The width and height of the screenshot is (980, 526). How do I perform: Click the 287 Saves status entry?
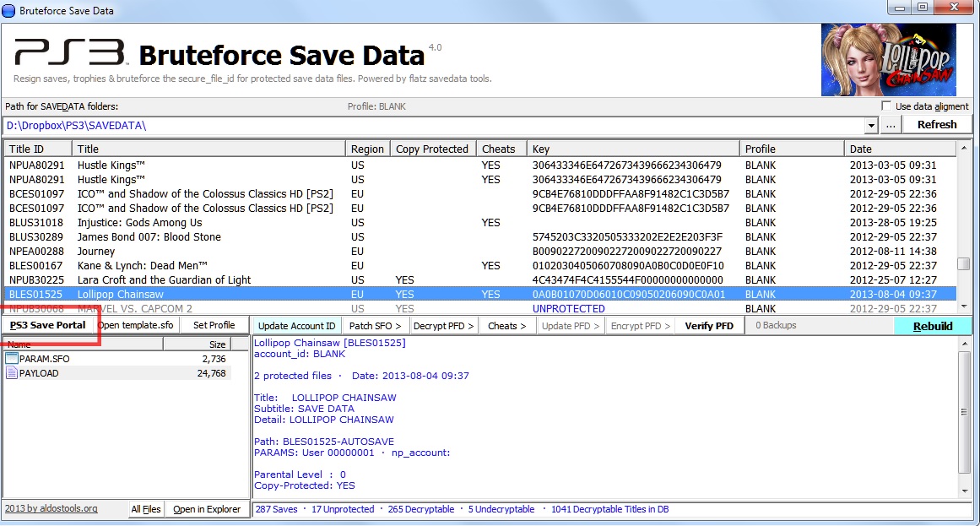tap(276, 509)
